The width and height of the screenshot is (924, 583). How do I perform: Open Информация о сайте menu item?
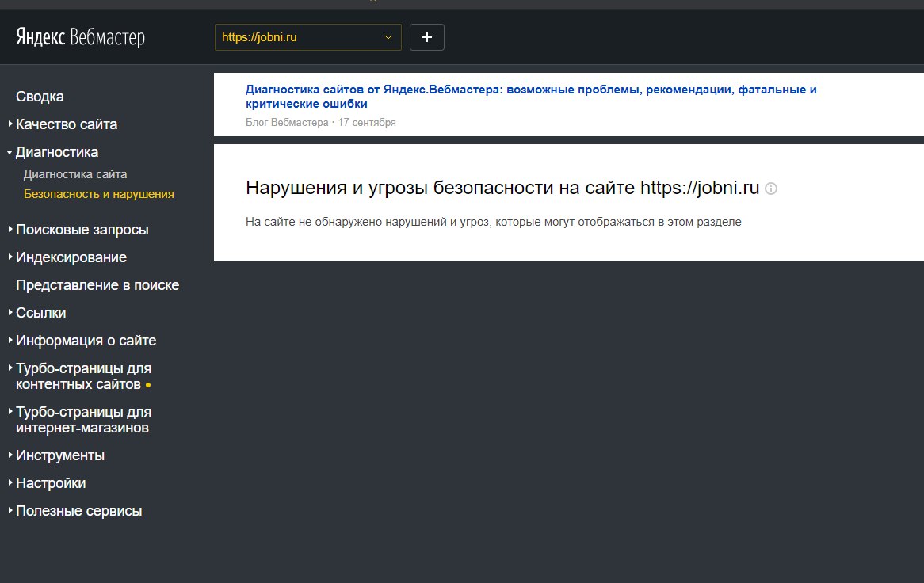point(86,341)
